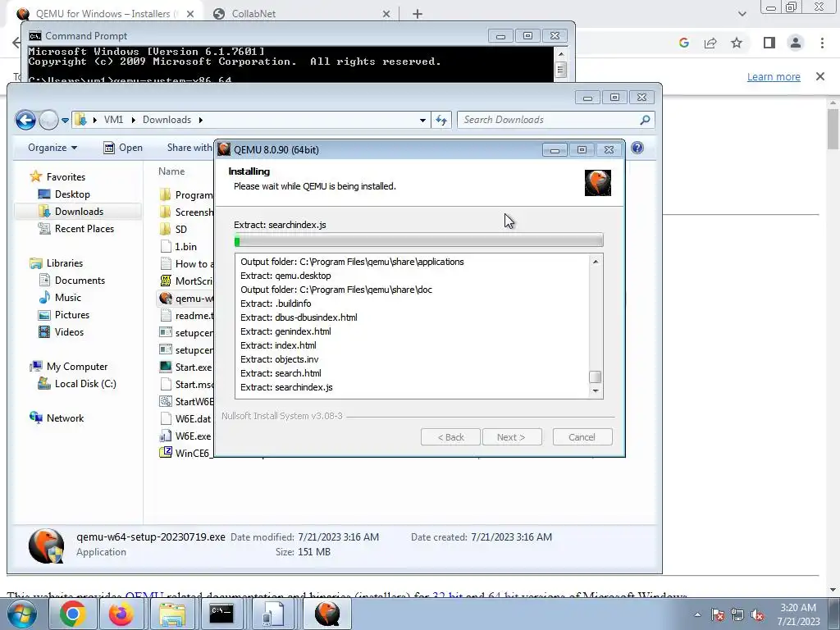Viewport: 840px width, 630px height.
Task: Click VM1 in the address bar breadcrumb
Action: 113,120
